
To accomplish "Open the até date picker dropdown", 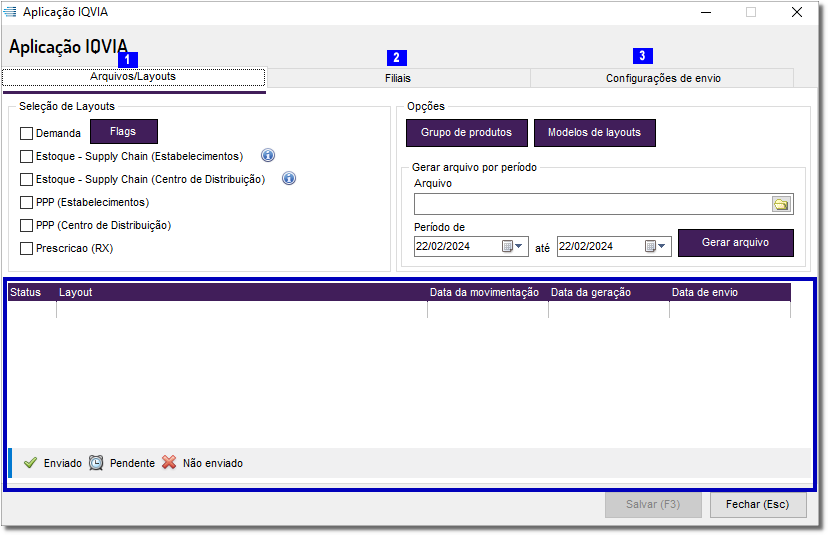I will click(655, 246).
